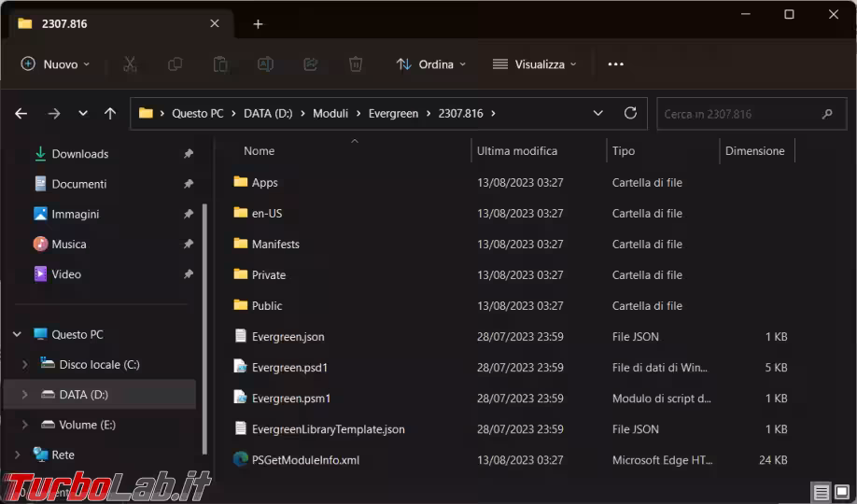Navigate to Questo PC breadcrumb
857x504 pixels.
(x=198, y=114)
